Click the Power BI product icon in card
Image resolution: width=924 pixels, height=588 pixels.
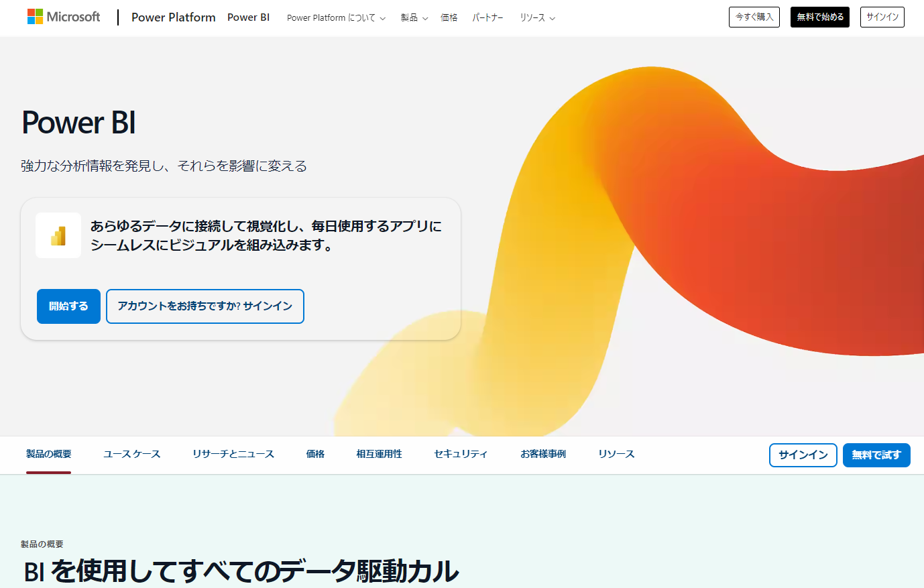[58, 235]
